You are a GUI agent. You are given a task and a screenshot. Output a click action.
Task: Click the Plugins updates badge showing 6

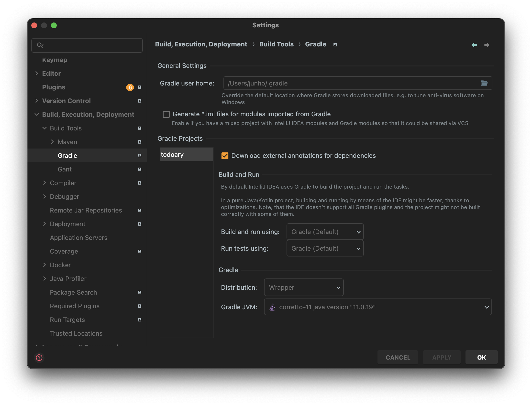(x=130, y=87)
